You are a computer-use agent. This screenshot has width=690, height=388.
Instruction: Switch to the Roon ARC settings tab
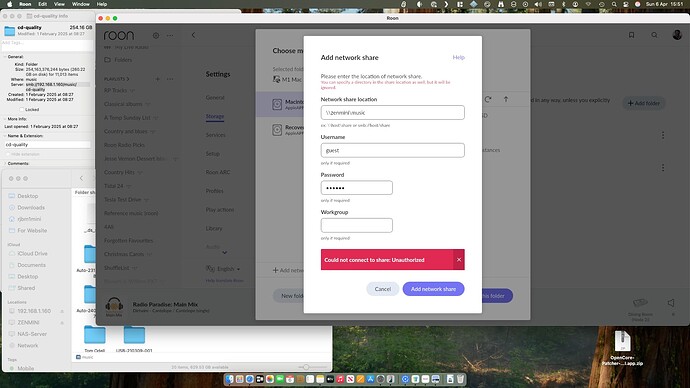[218, 172]
